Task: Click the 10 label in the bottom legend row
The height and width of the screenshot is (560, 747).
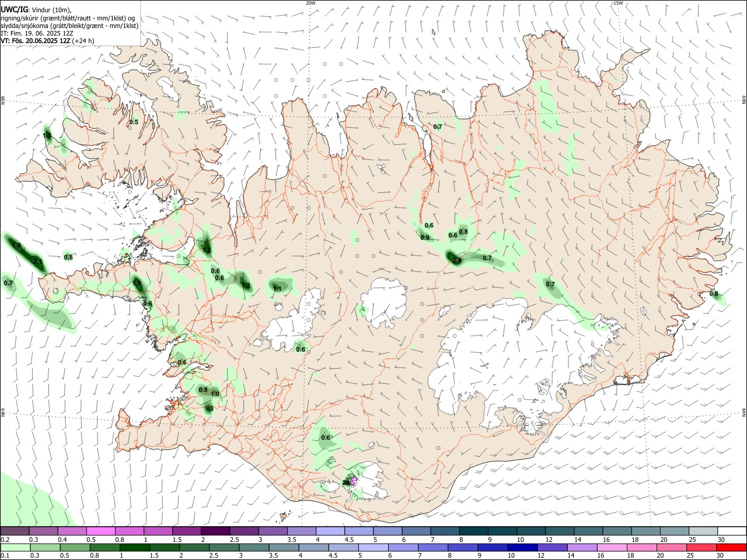Action: pyautogui.click(x=511, y=556)
